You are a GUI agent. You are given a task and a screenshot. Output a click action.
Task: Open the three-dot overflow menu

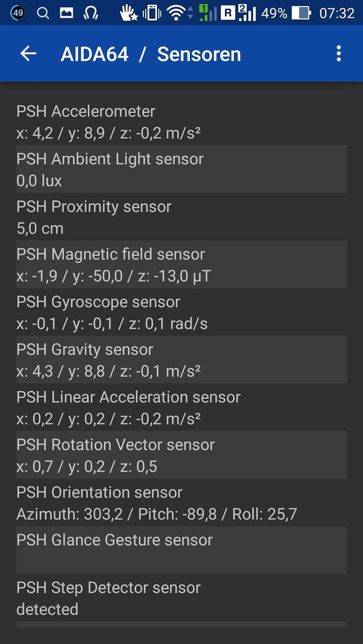[x=339, y=54]
